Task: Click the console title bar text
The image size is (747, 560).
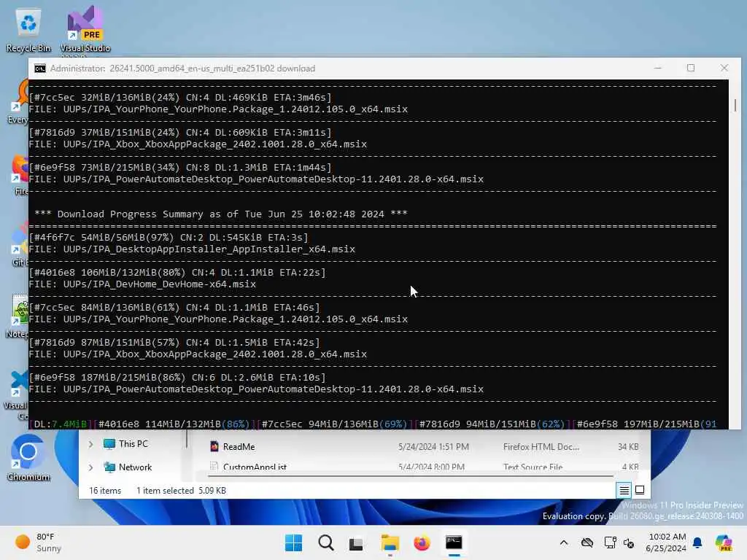Action: pyautogui.click(x=182, y=69)
